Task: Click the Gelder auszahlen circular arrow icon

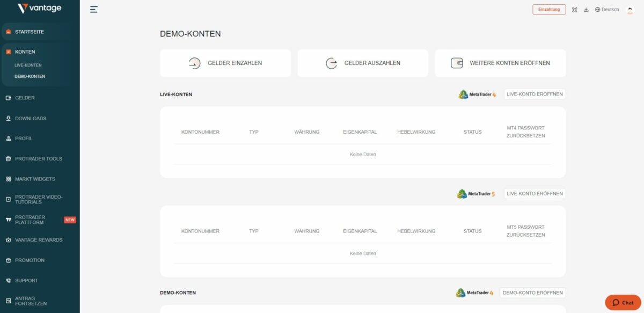Action: tap(331, 63)
